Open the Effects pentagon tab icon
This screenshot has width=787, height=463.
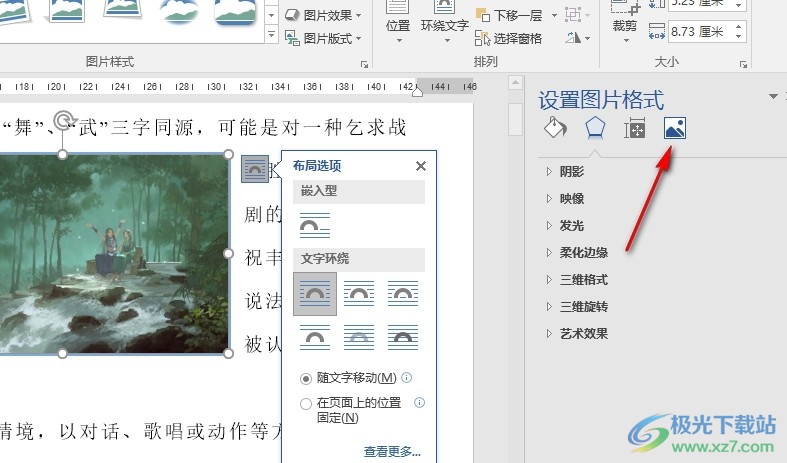coord(595,129)
